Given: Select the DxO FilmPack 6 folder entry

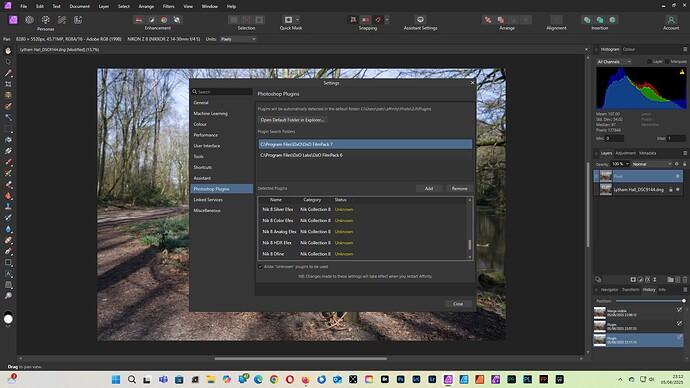Looking at the screenshot, I should coord(365,155).
